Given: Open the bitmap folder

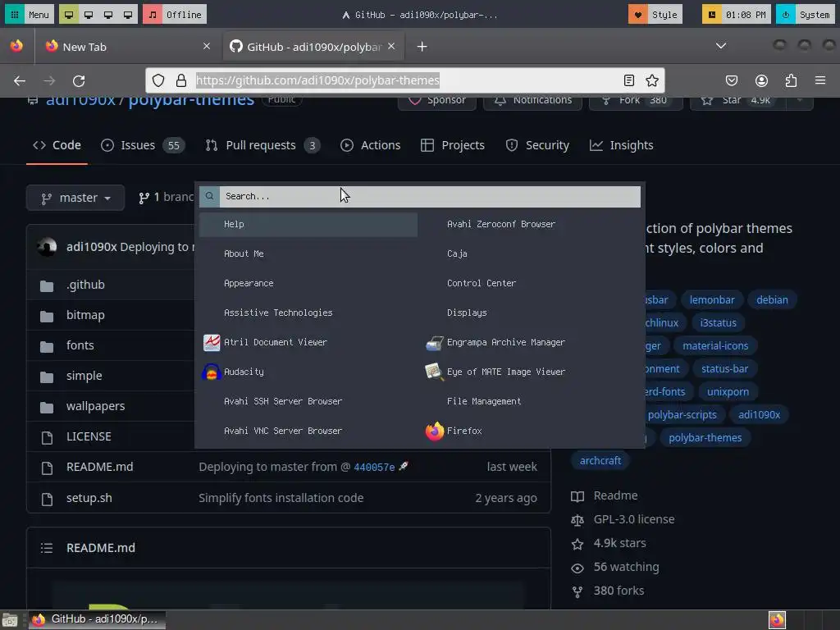Looking at the screenshot, I should 85,315.
